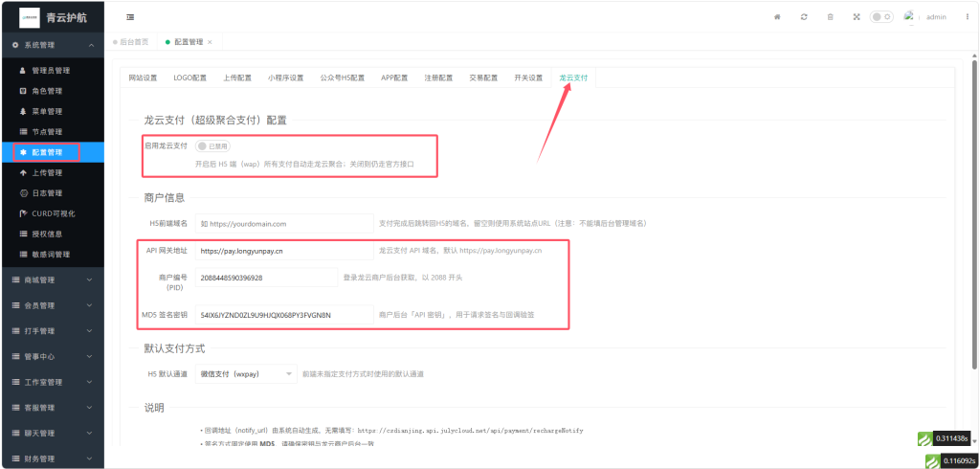Focus the API 网关地址 input field
The height and width of the screenshot is (469, 980).
tap(284, 251)
